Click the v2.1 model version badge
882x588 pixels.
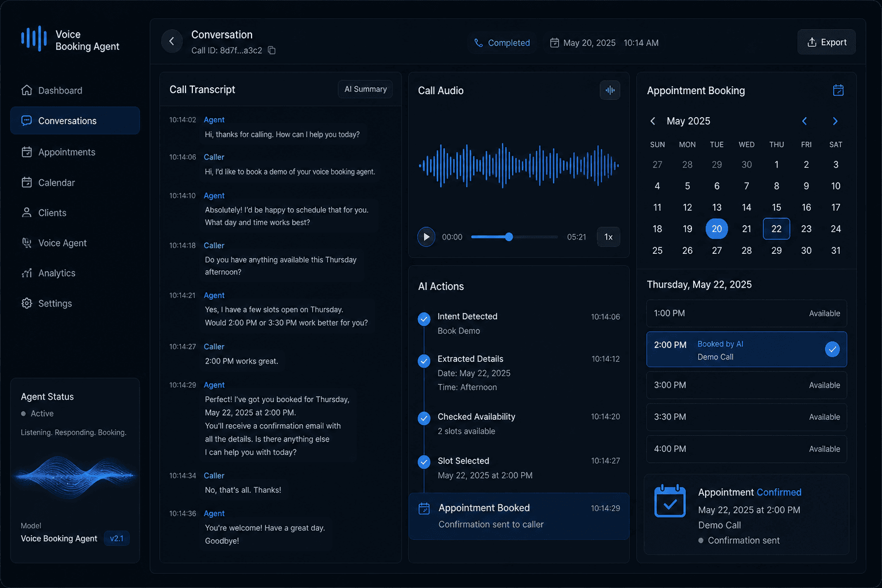[x=117, y=539]
